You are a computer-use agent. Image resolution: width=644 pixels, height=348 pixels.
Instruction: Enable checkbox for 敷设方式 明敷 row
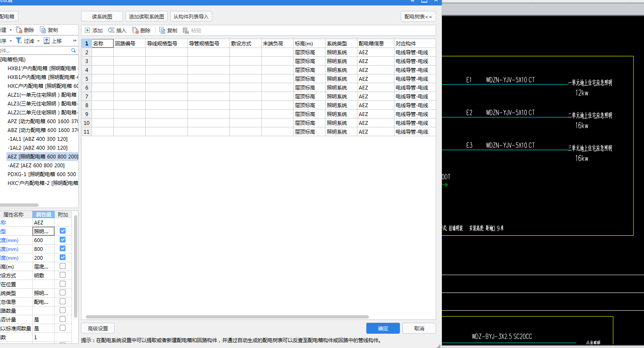tap(63, 275)
